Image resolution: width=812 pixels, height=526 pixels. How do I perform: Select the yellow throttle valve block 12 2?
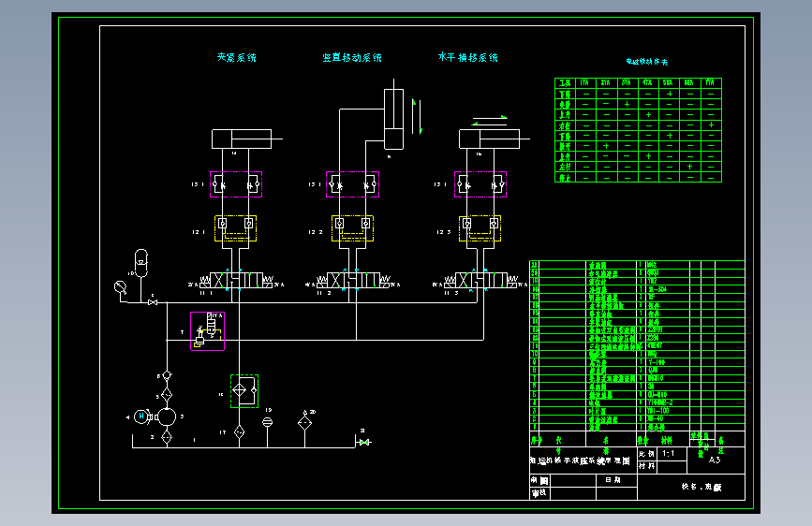coord(353,228)
